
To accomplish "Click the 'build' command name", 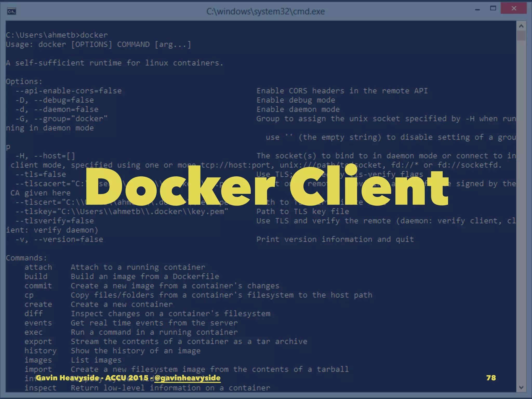I will pyautogui.click(x=36, y=276).
